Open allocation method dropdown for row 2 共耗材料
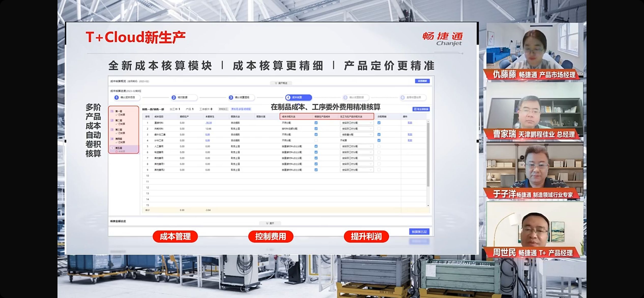The width and height of the screenshot is (644, 298). click(x=357, y=129)
